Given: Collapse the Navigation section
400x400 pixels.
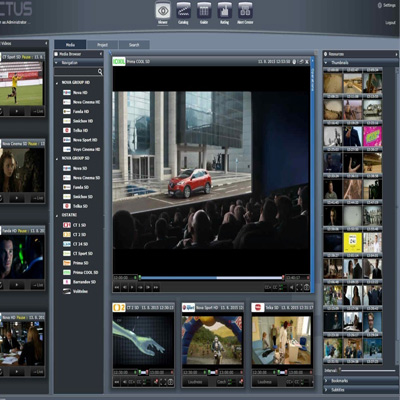Looking at the screenshot, I should 56,63.
